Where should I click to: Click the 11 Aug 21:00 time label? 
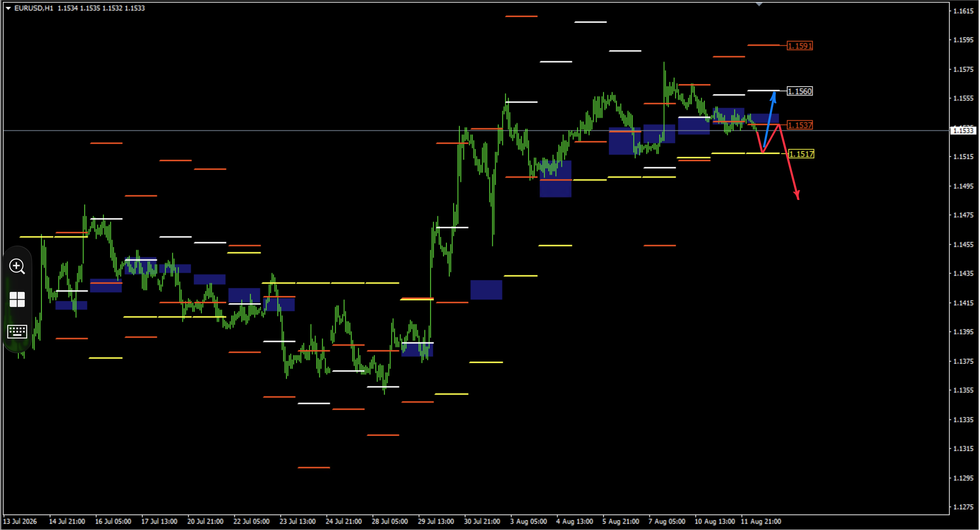click(x=761, y=522)
